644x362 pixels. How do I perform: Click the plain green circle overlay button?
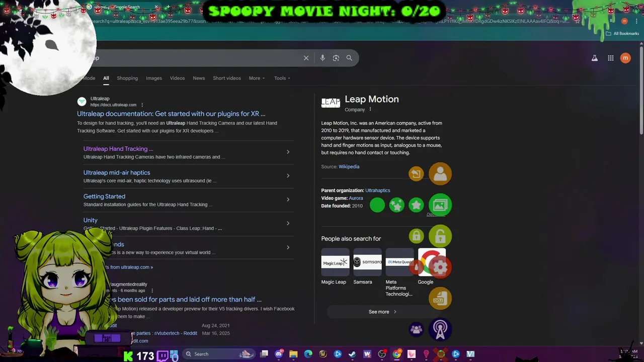(x=377, y=205)
